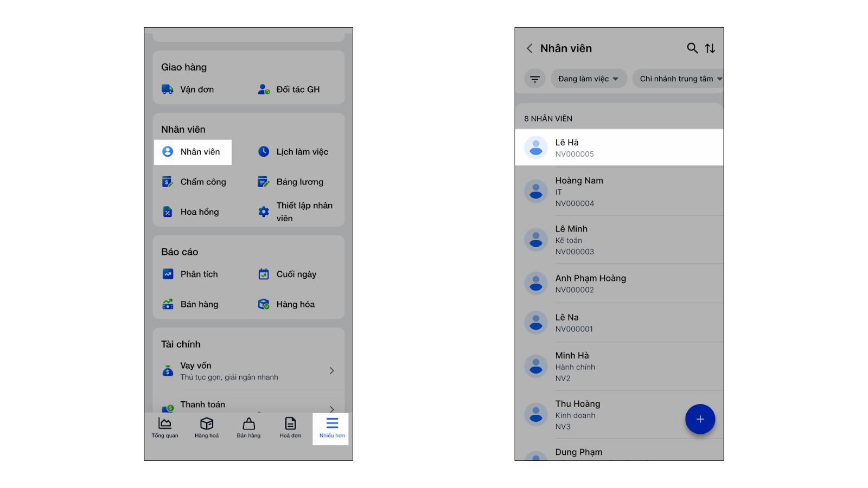Open Hoàng Nam's avatar
The image size is (868, 488).
pos(536,191)
